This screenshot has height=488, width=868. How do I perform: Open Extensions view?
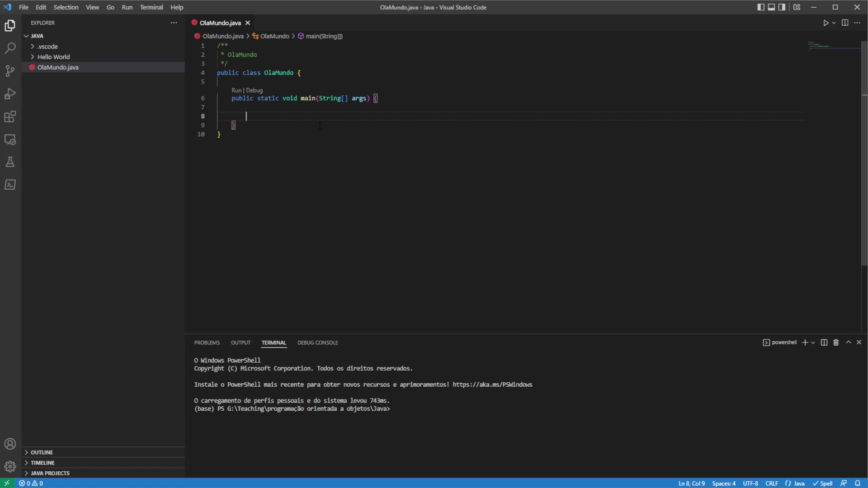(10, 117)
